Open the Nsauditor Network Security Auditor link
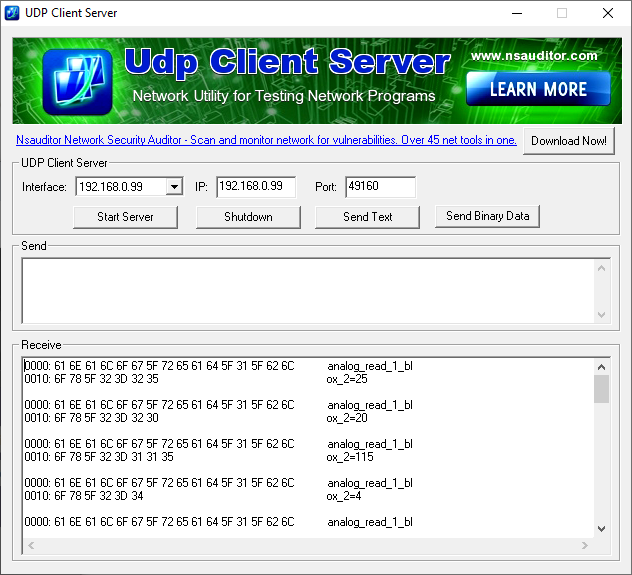Screen dimensions: 632x575 click(266, 141)
